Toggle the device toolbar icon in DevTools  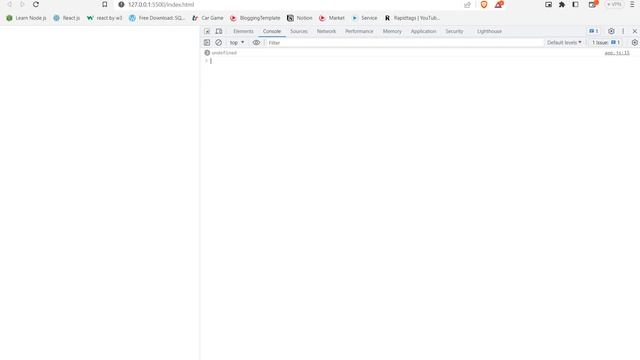[x=219, y=31]
